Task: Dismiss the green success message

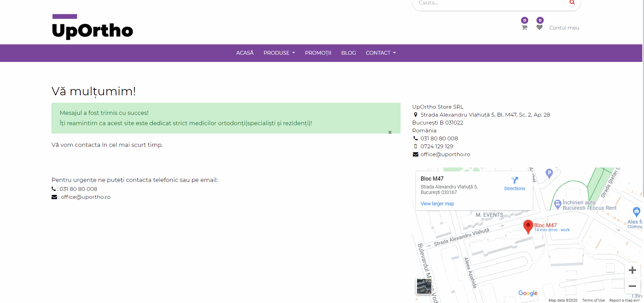Action: click(390, 132)
